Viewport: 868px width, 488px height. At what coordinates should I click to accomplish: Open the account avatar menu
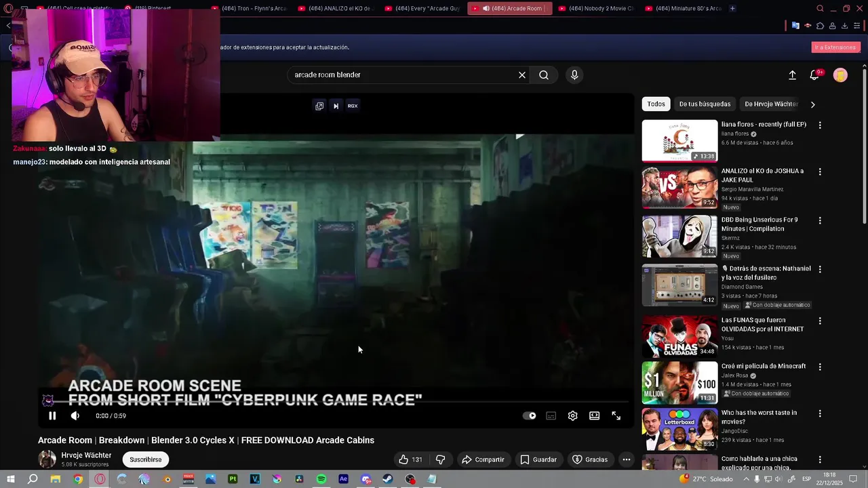[840, 75]
